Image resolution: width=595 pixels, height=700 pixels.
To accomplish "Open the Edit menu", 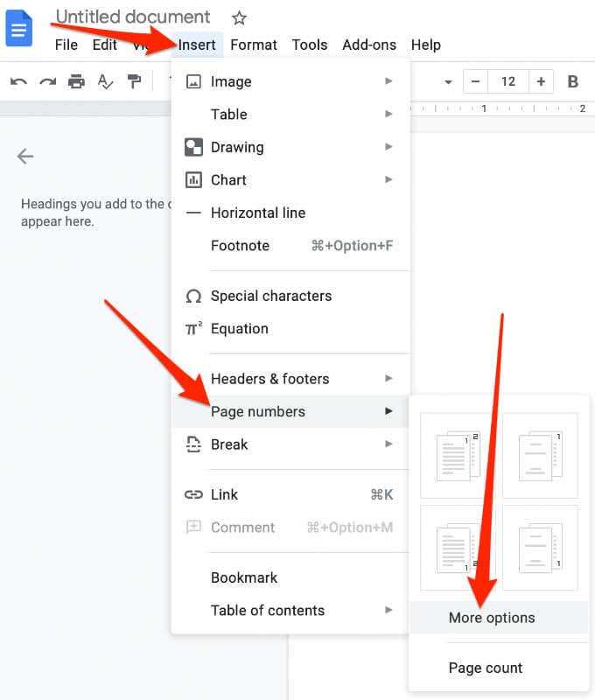I will 104,45.
